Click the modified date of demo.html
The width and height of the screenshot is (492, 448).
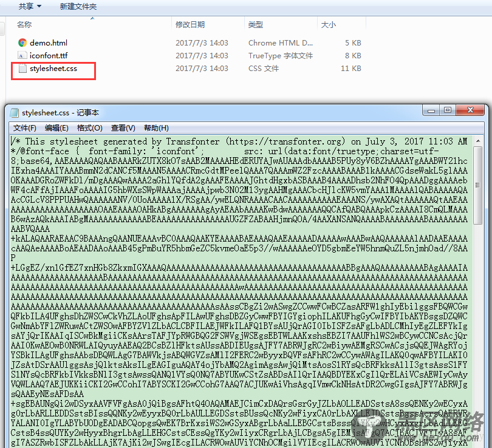(x=202, y=42)
